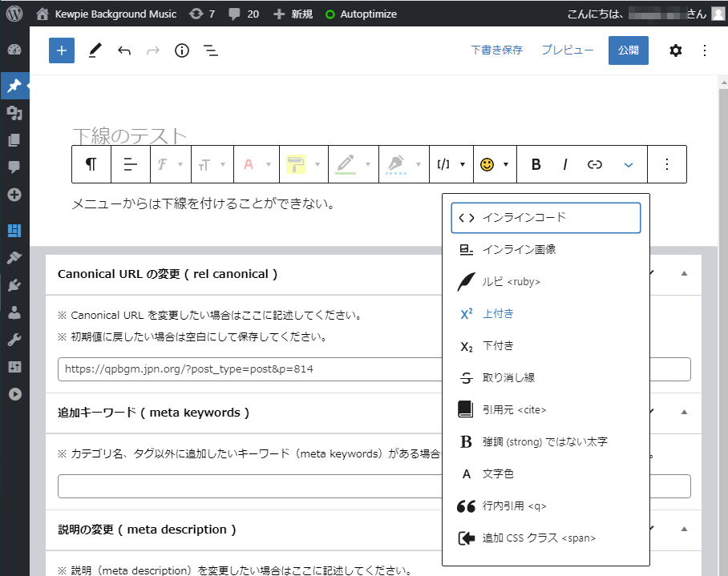Open the font size T dropdown
Viewport: 728px width, 576px height.
click(x=212, y=164)
